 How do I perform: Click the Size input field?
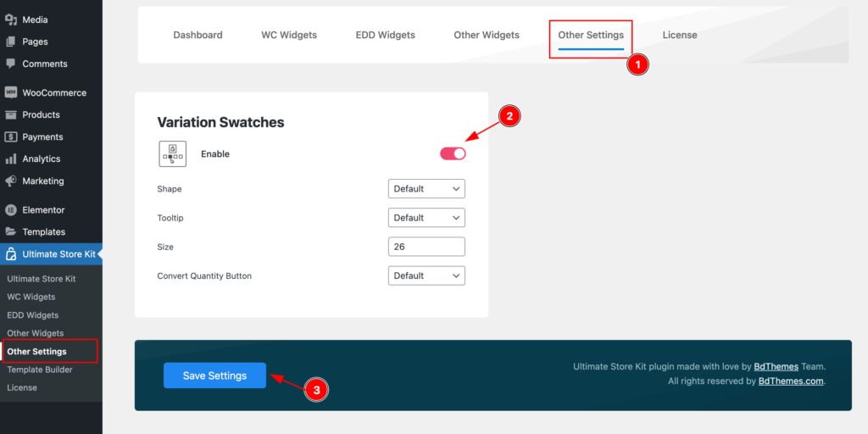coord(426,247)
